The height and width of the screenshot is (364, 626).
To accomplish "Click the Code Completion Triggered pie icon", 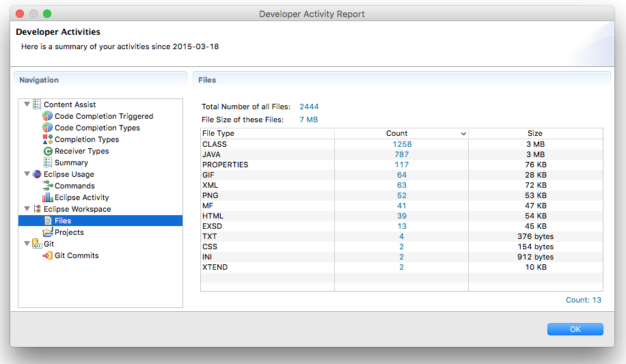I will point(48,117).
